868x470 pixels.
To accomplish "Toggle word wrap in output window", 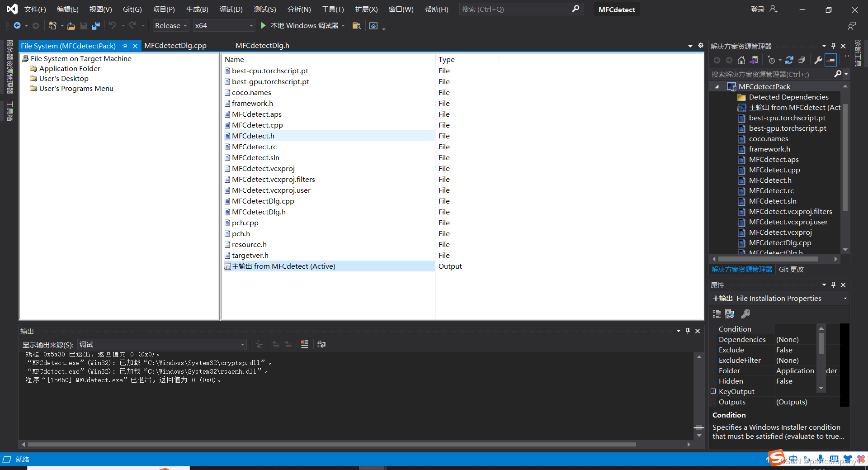I will point(321,344).
